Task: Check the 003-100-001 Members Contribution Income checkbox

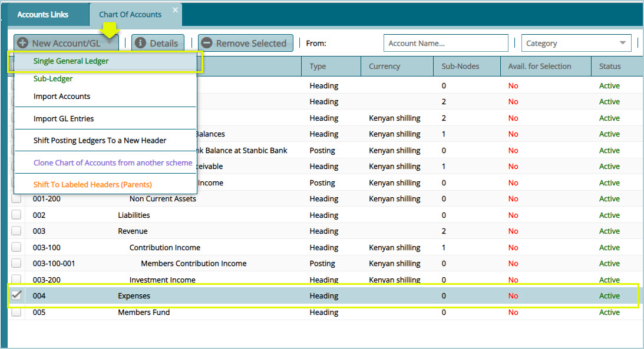Action: tap(16, 263)
